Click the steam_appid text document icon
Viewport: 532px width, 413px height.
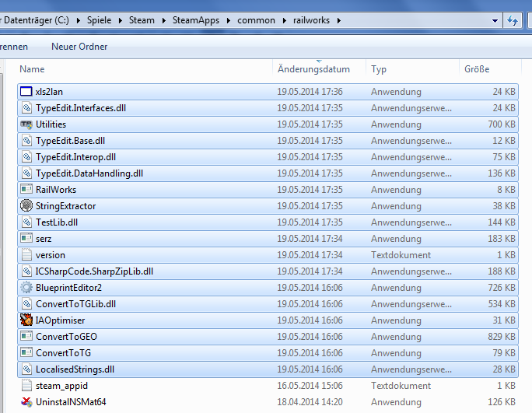click(26, 386)
